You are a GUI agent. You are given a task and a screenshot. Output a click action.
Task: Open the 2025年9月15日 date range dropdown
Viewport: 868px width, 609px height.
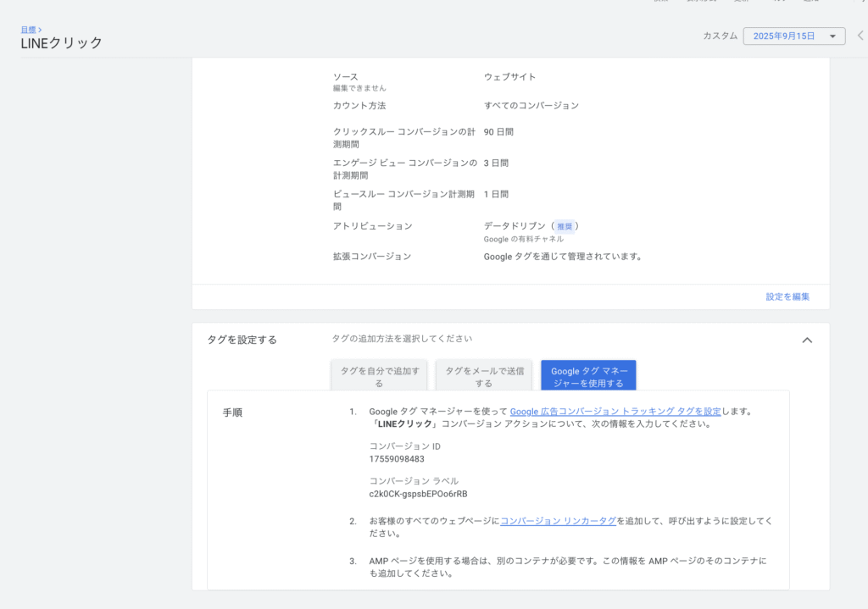[x=793, y=36]
